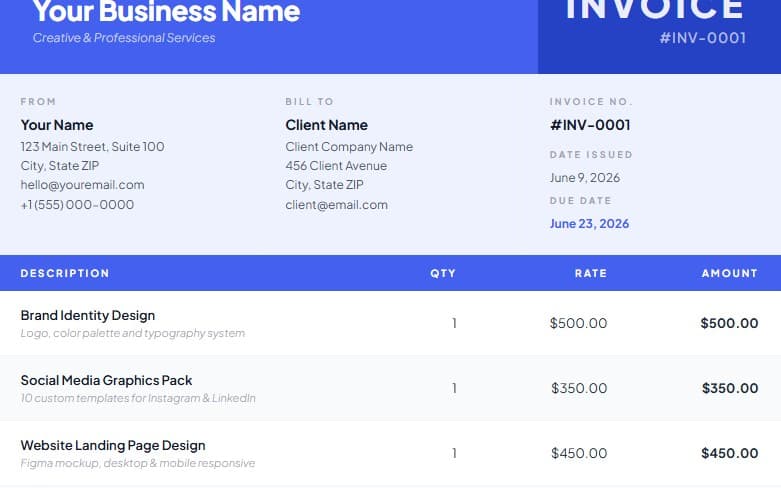Select 'Website Landing Page Design' item title

pyautogui.click(x=113, y=446)
